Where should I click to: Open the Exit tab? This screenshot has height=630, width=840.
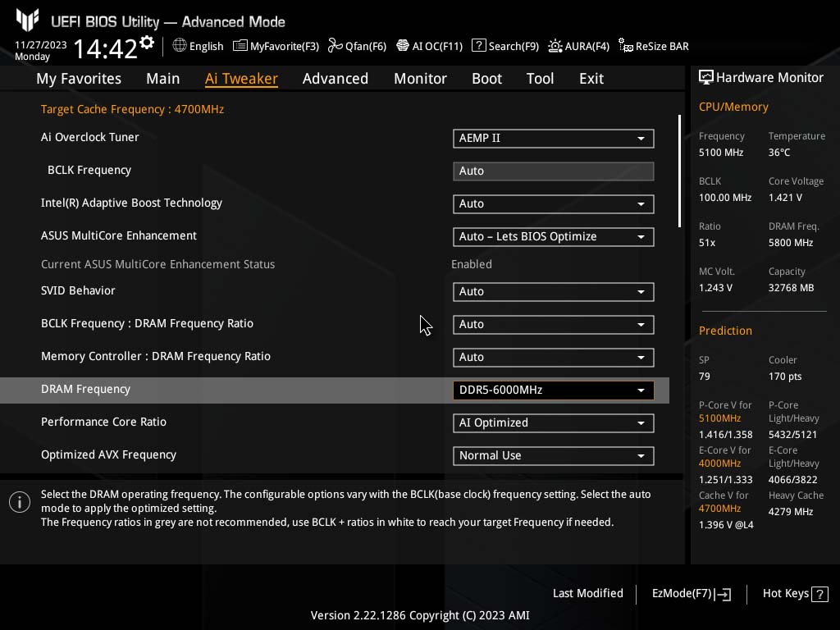click(x=591, y=79)
